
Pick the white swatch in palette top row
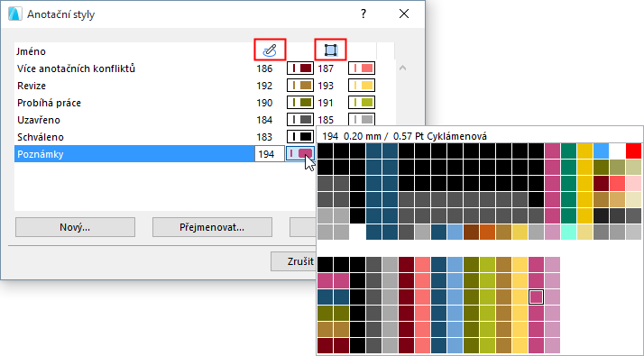click(x=617, y=151)
